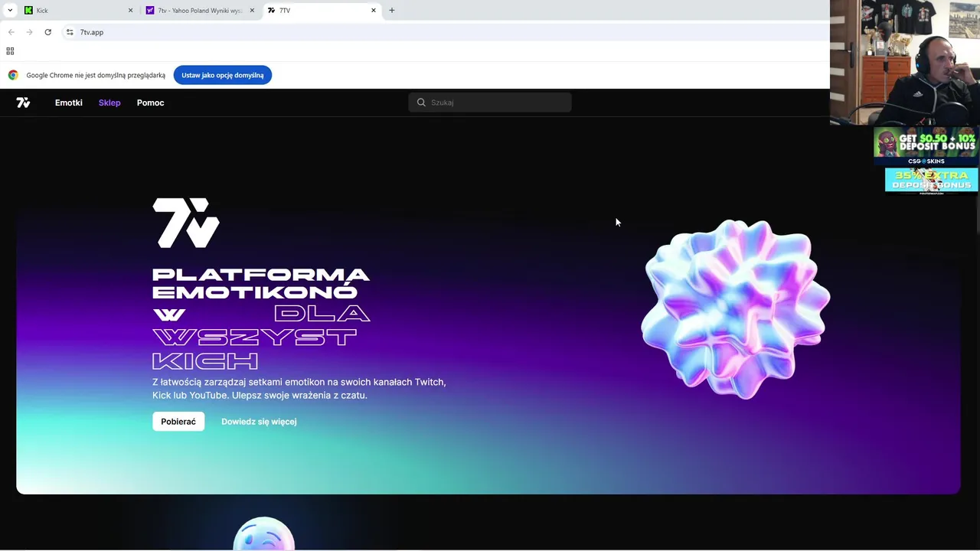Screen dimensions: 980x551
Task: Click the description text about zarządzaj setkami emotikon
Action: point(299,389)
